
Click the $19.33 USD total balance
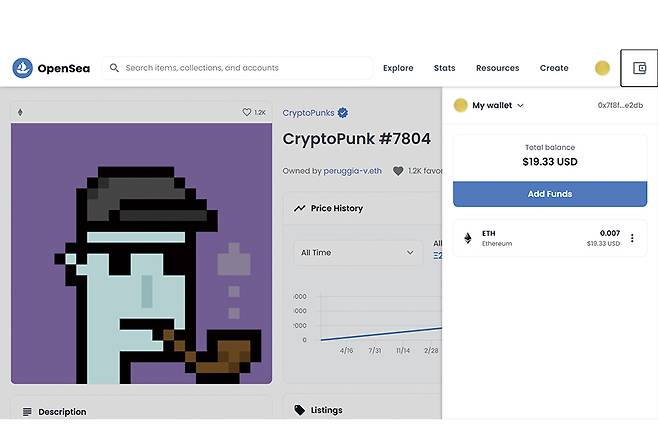click(x=550, y=162)
